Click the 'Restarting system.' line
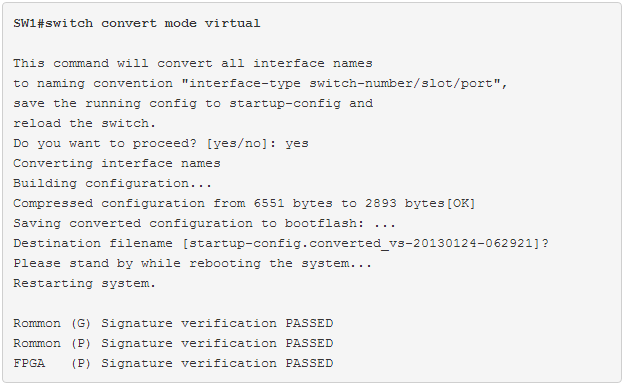 click(84, 284)
